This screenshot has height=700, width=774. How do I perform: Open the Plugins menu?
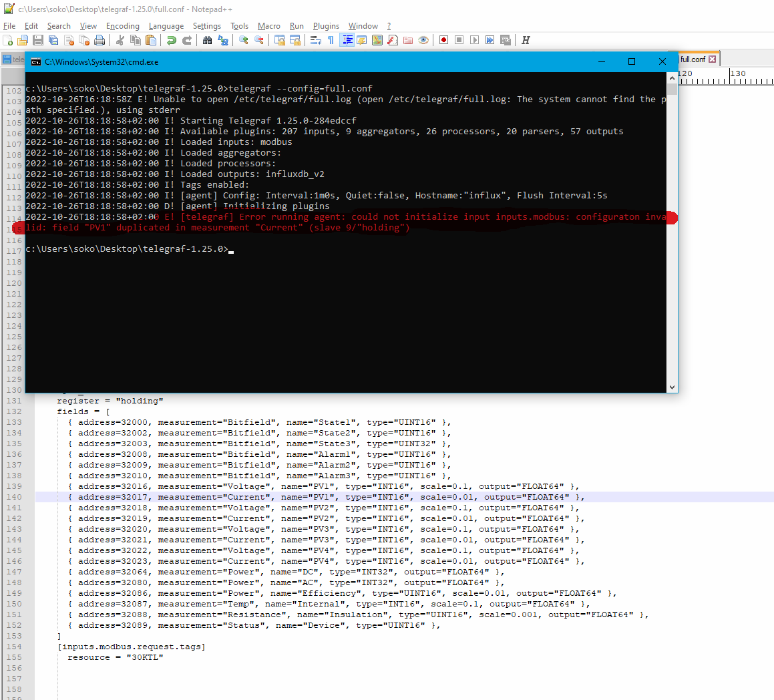click(326, 26)
